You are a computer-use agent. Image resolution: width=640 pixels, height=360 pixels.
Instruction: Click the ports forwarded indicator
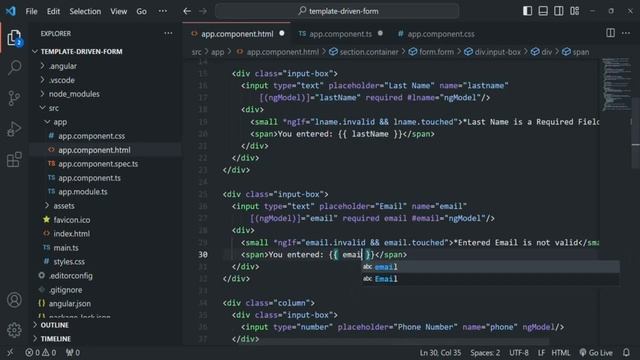click(x=73, y=352)
